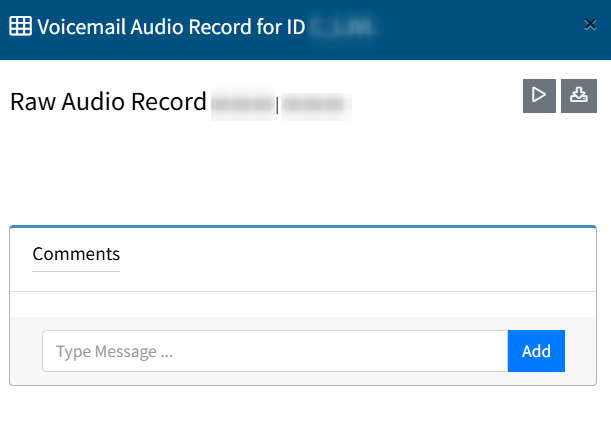Switch to the Comments tab

coord(76,254)
